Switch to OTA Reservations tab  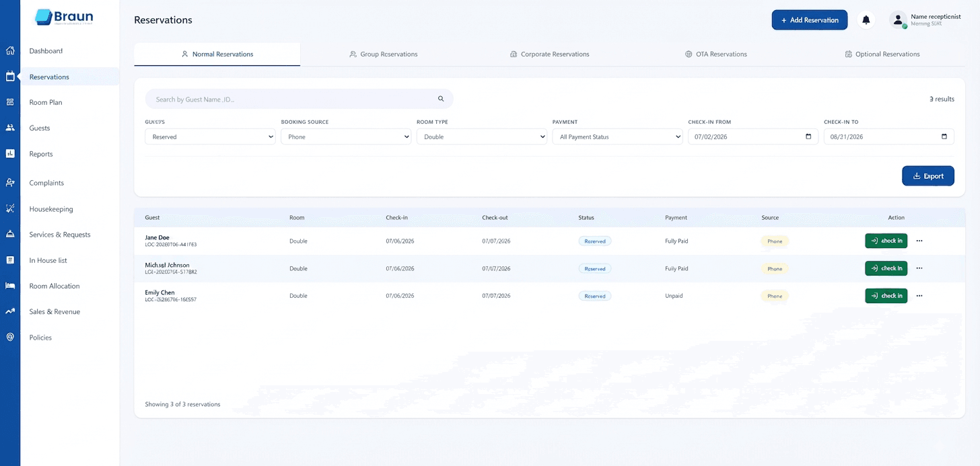(x=715, y=54)
